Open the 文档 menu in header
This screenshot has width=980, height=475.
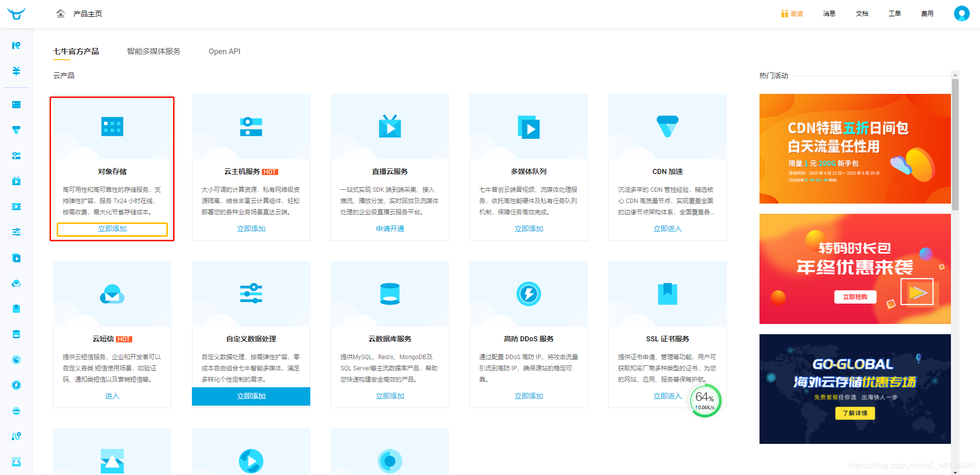(x=862, y=14)
